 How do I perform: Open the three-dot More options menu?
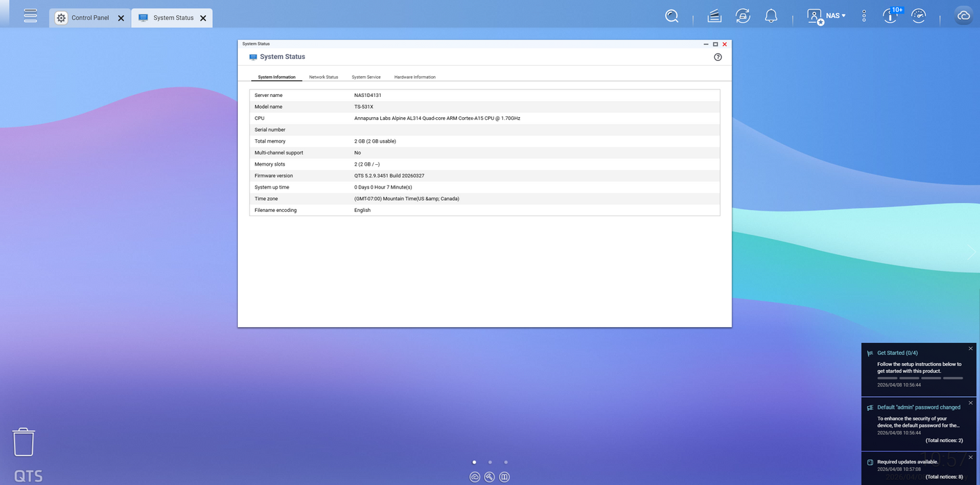(x=863, y=16)
